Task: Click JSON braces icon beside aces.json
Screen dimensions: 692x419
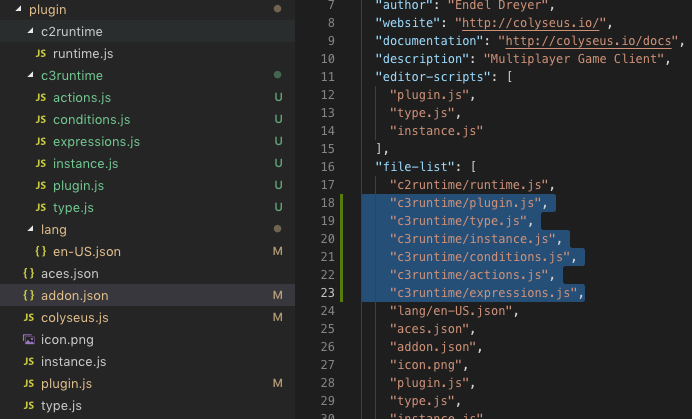Action: point(29,273)
